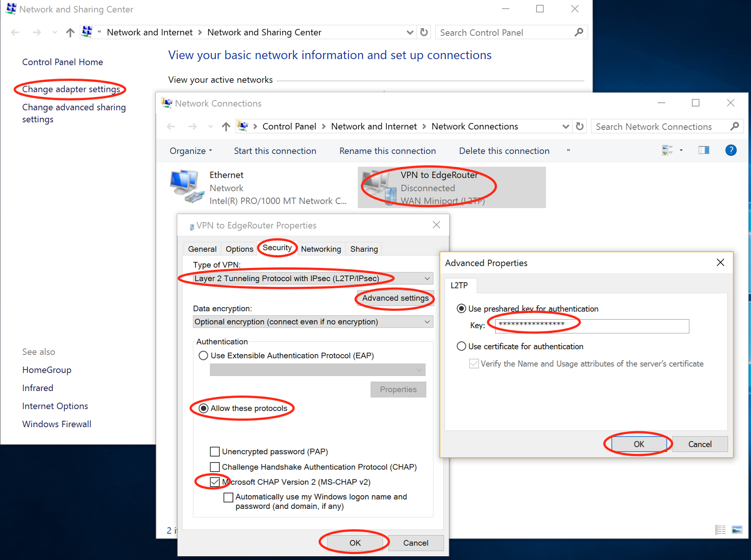This screenshot has height=560, width=751.
Task: Close the Advanced Properties dialog
Action: 720,262
